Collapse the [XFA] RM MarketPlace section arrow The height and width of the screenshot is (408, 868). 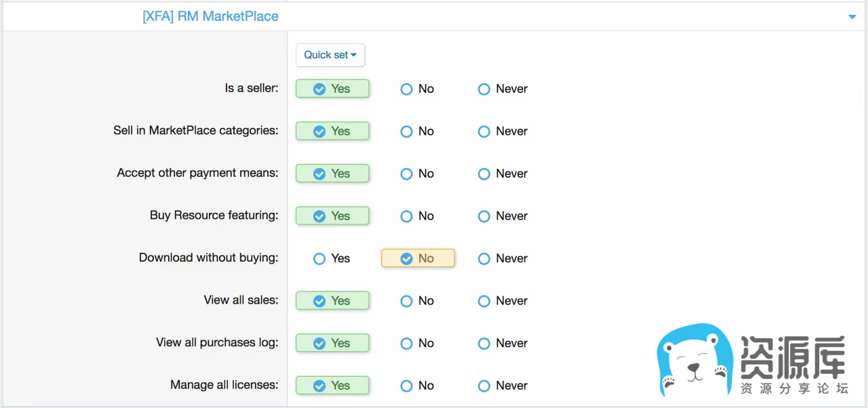[x=852, y=17]
